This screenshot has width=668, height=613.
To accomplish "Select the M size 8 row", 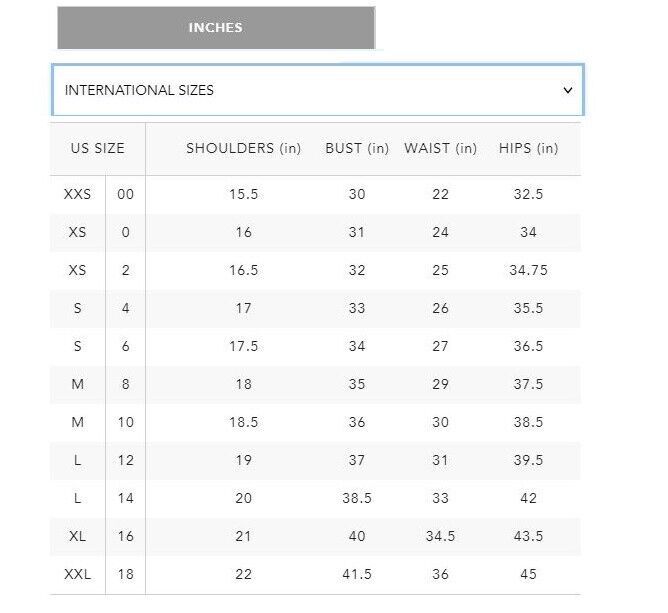I will (x=315, y=384).
